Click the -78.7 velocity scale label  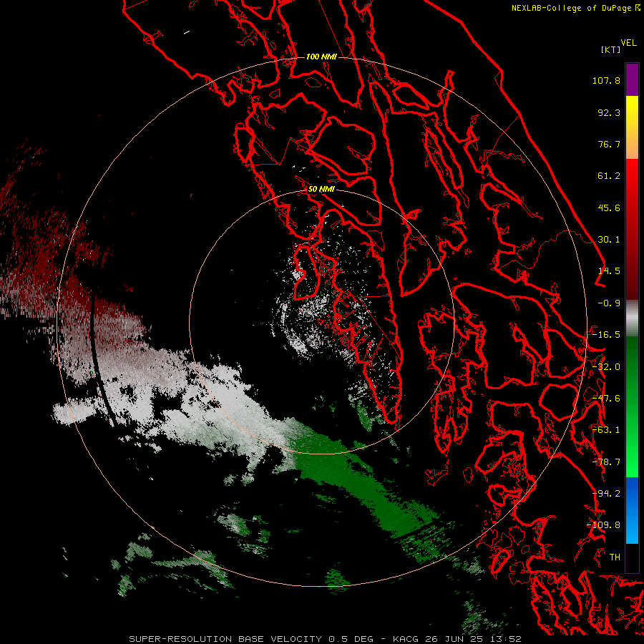coord(606,462)
